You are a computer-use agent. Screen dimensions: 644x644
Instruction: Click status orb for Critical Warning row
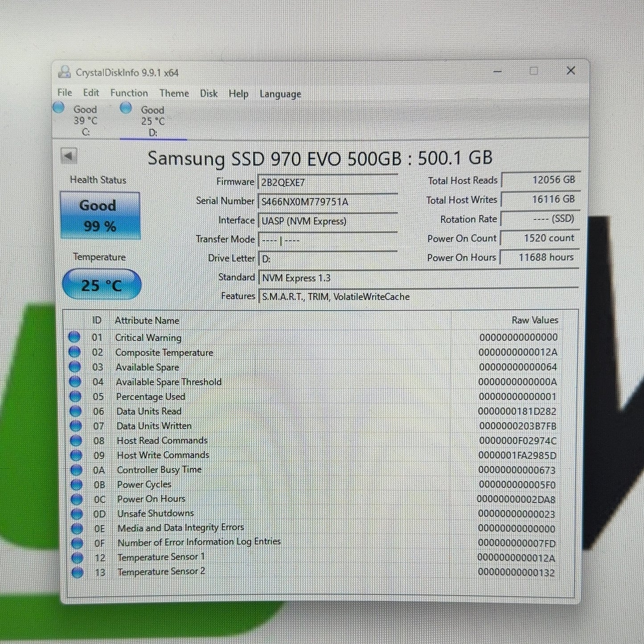coord(74,337)
